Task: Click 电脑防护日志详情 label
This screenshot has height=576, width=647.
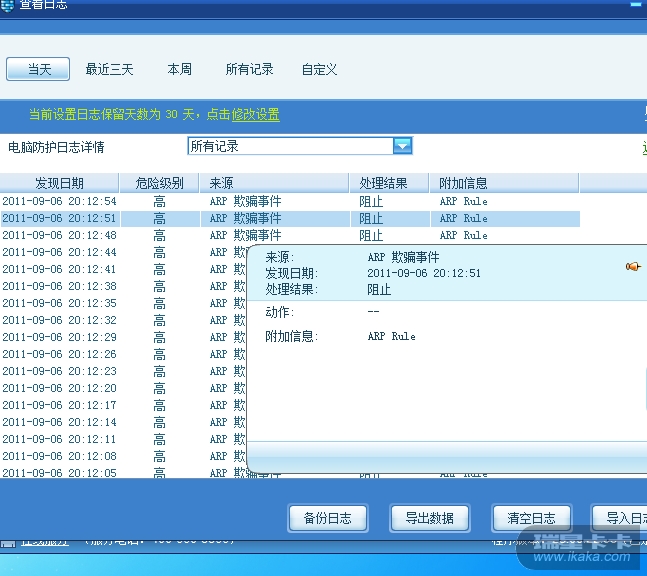Action: click(x=56, y=147)
